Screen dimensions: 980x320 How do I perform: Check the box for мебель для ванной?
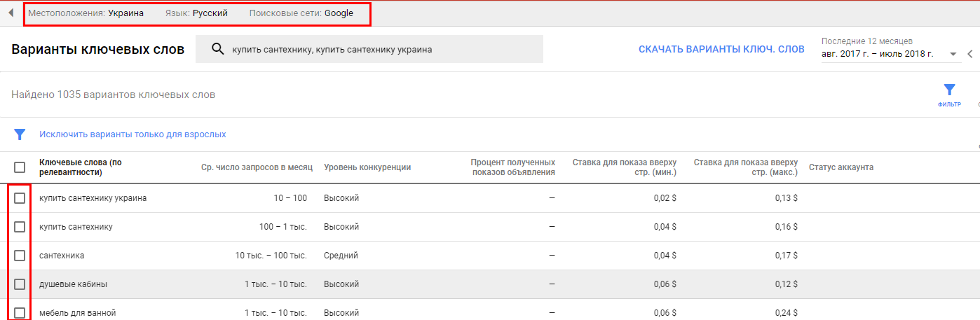[20, 312]
